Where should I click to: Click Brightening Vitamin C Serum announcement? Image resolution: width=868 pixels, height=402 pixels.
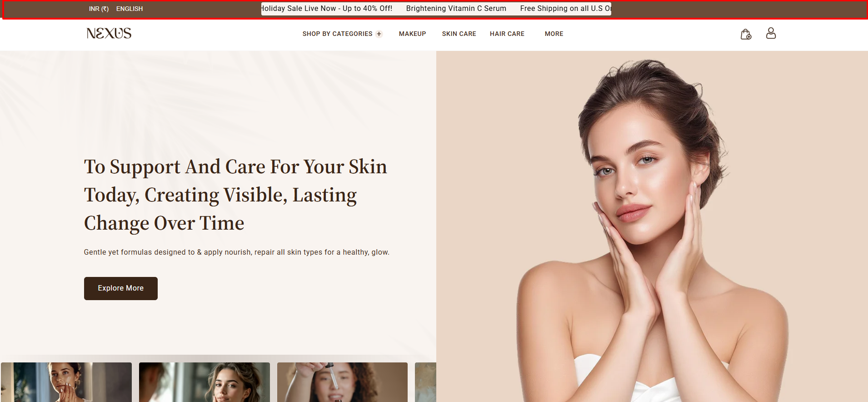(x=456, y=9)
